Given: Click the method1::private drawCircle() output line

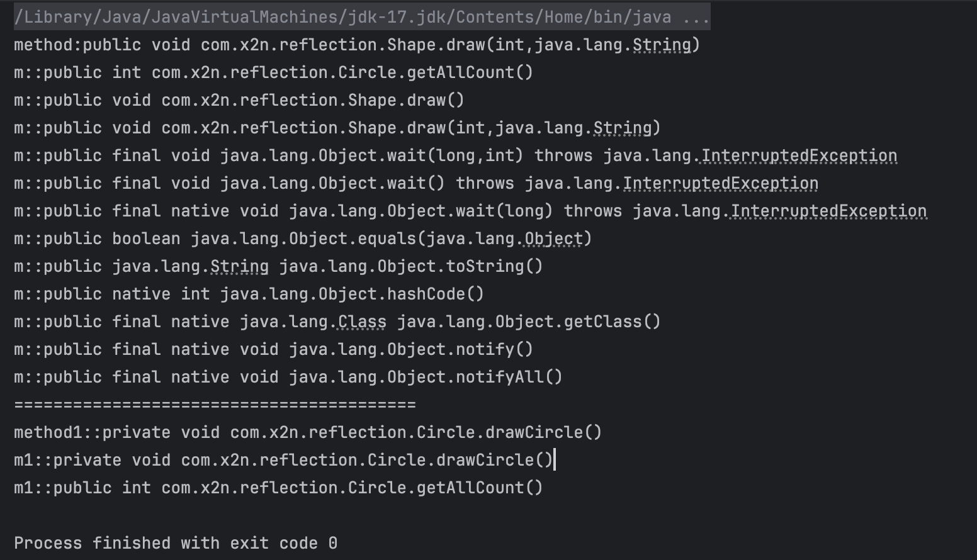Looking at the screenshot, I should (x=308, y=432).
